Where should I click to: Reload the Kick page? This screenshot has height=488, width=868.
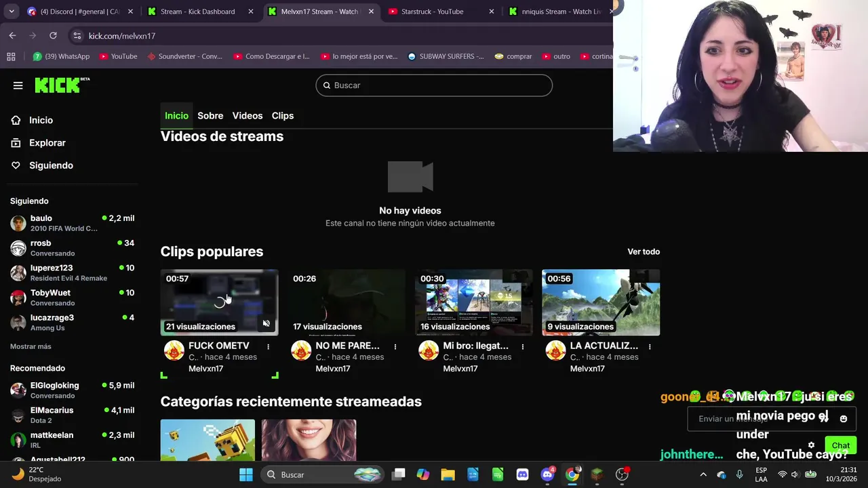click(53, 36)
